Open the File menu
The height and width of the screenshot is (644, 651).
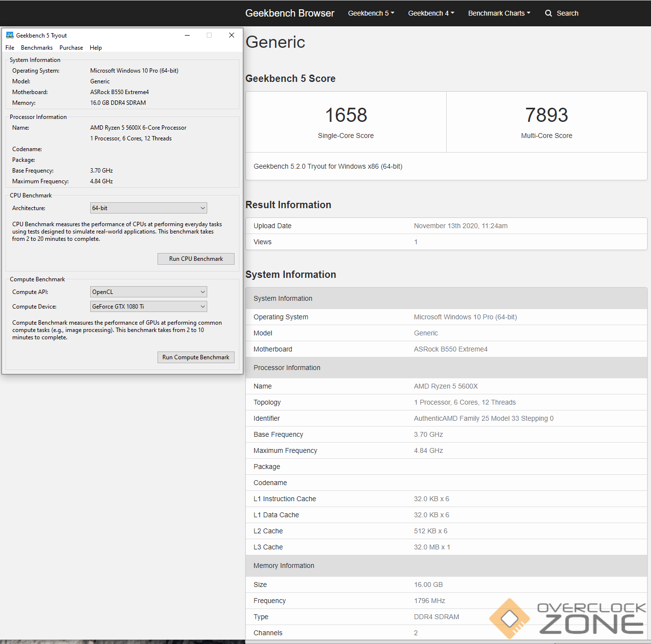(10, 48)
